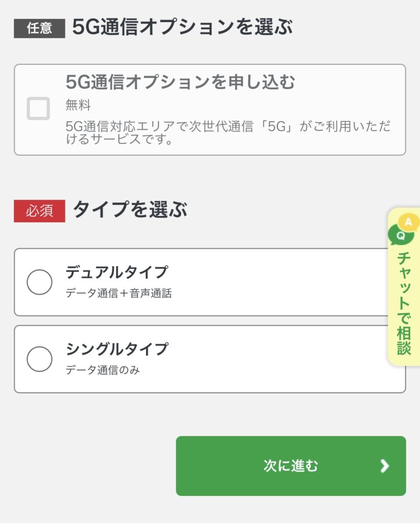Viewport: 420px width, 523px height.
Task: Click the デュアルタイプ option label
Action: pos(117,272)
